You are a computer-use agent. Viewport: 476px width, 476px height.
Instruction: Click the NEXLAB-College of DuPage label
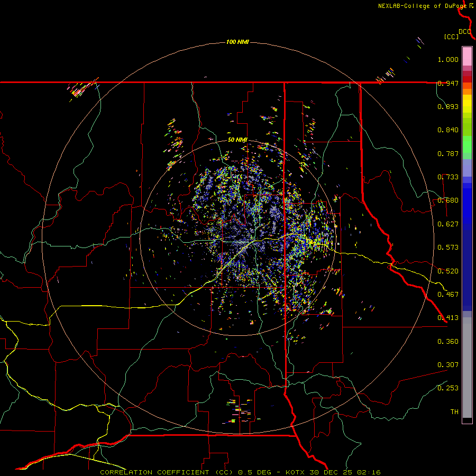(x=422, y=6)
